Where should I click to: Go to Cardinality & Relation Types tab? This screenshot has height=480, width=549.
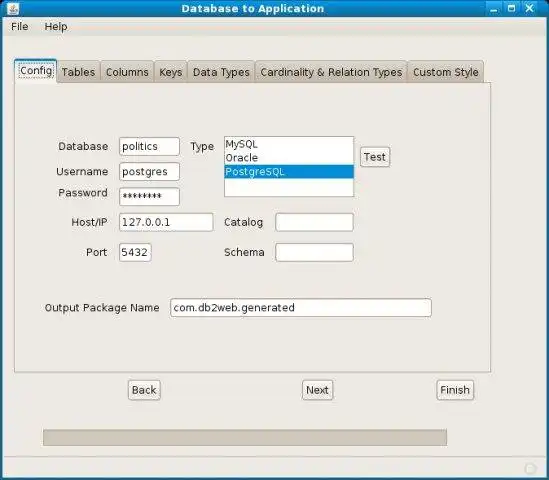tap(331, 72)
